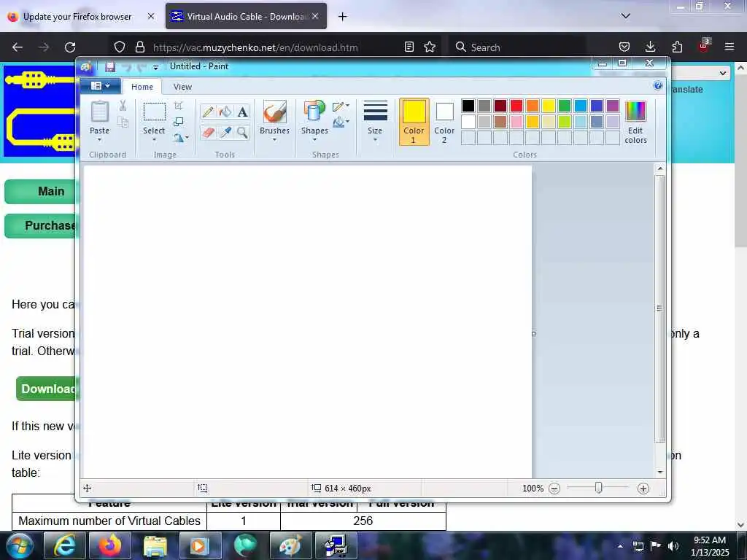Expand the Select dropdown arrow

pyautogui.click(x=154, y=139)
